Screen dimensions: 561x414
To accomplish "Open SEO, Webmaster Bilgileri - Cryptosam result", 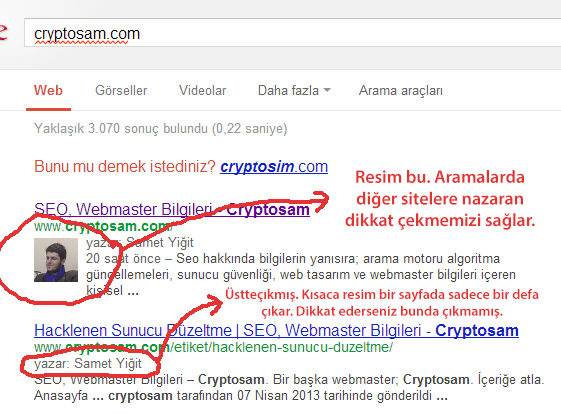I will click(x=172, y=209).
